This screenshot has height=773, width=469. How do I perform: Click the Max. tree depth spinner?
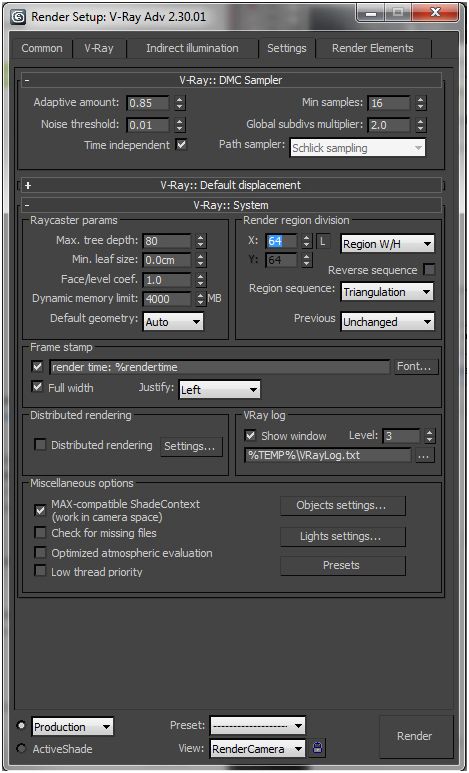[x=200, y=241]
